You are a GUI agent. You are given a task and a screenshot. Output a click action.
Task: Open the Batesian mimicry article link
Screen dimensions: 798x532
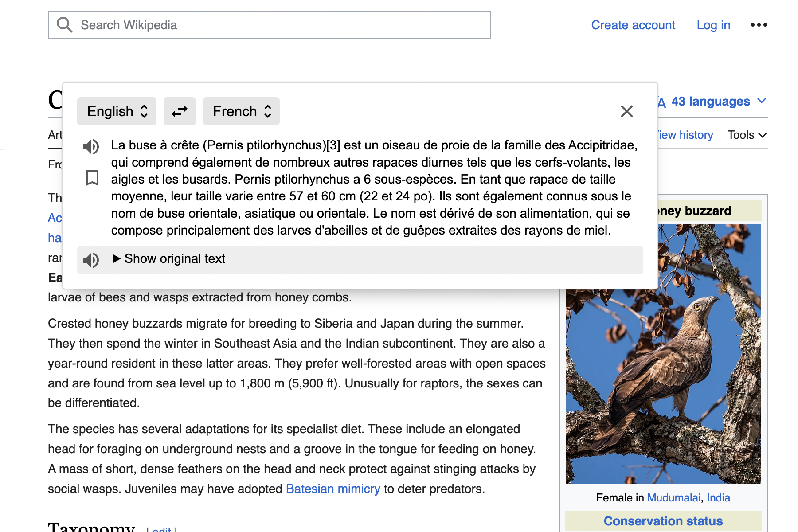click(x=333, y=489)
